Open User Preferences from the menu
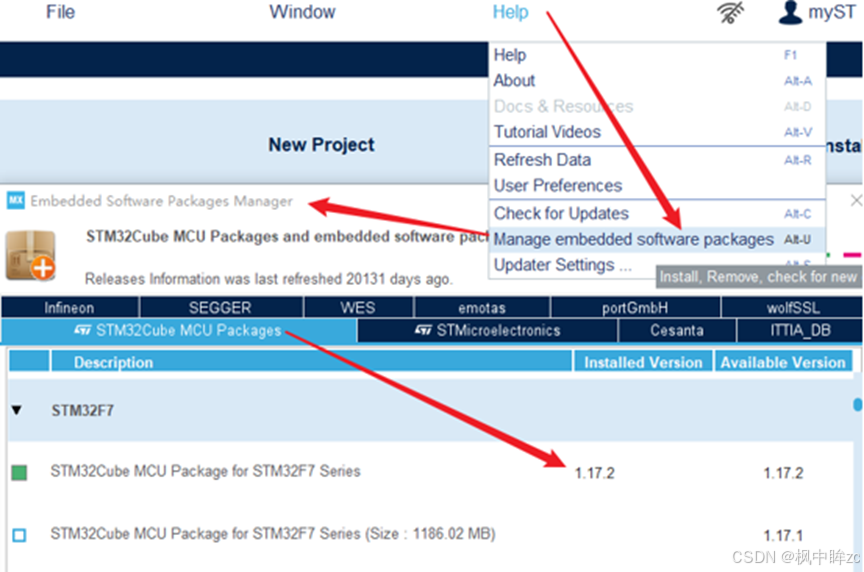The width and height of the screenshot is (864, 572). pos(656,186)
